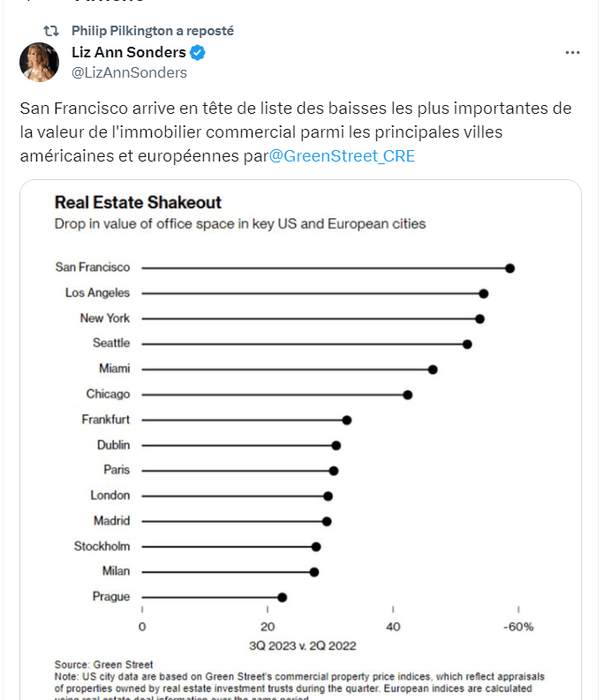Click the Prague data point dot
Viewport: 612px width, 700px height.
[282, 598]
